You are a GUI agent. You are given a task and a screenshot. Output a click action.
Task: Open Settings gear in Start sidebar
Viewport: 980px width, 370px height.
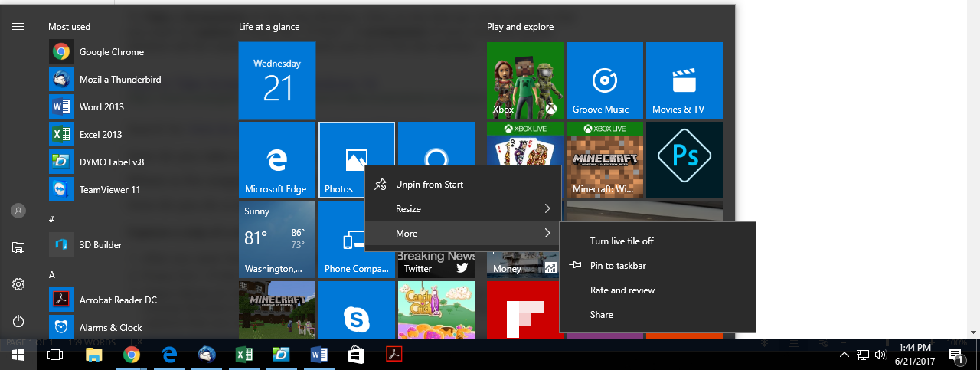tap(18, 284)
